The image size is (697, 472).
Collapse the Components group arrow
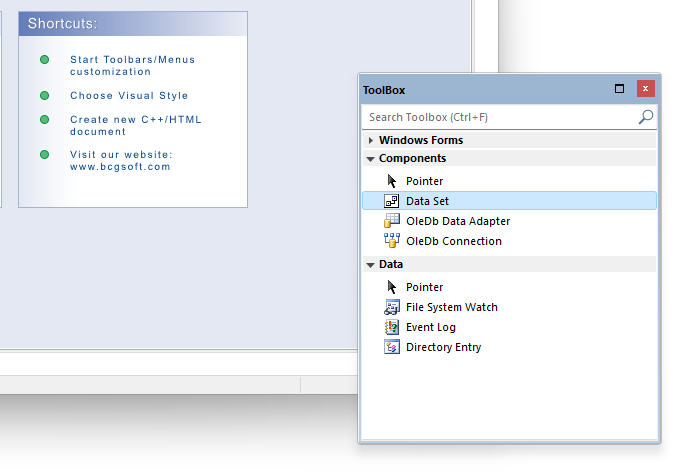click(x=370, y=159)
